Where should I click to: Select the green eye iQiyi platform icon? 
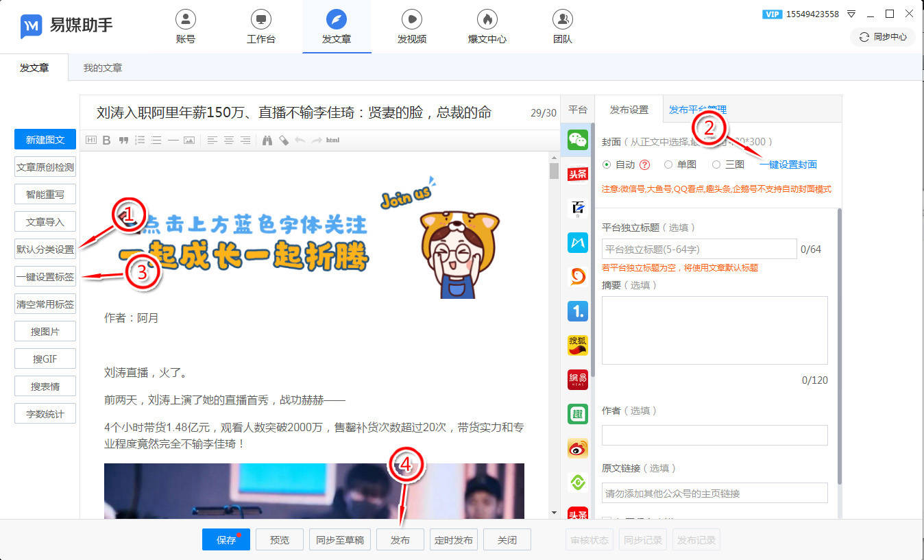point(578,482)
